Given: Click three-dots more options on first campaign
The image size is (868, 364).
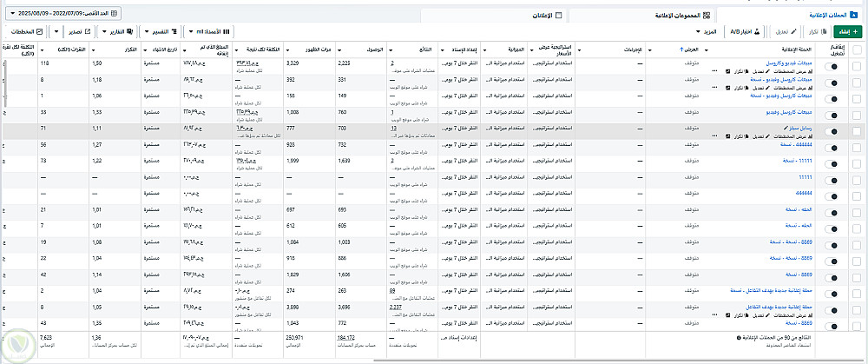Looking at the screenshot, I should pyautogui.click(x=714, y=70).
